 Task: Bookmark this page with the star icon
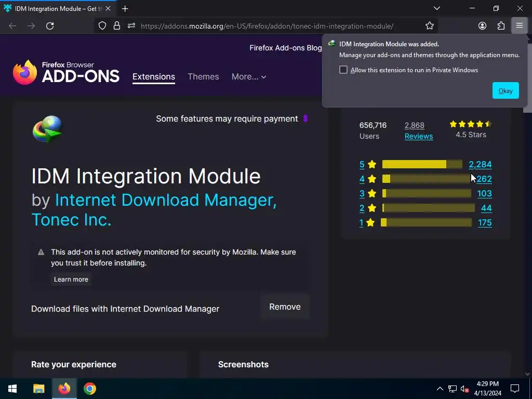tap(430, 26)
